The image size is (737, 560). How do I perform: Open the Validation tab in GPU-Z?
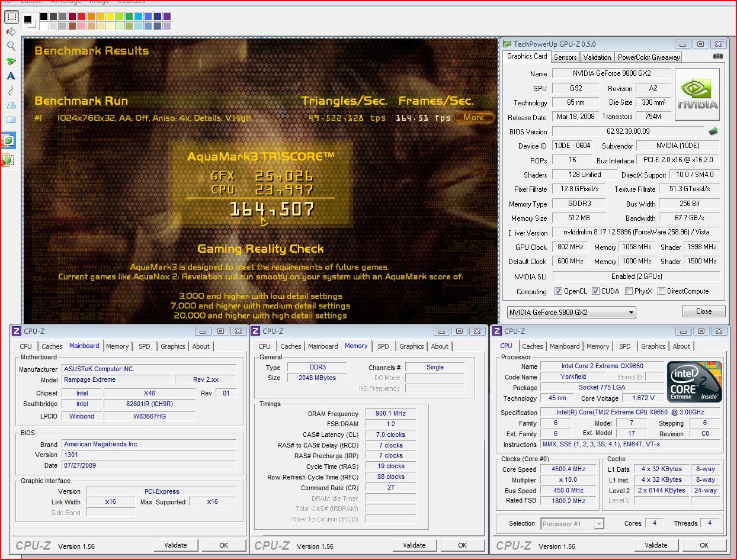click(597, 57)
